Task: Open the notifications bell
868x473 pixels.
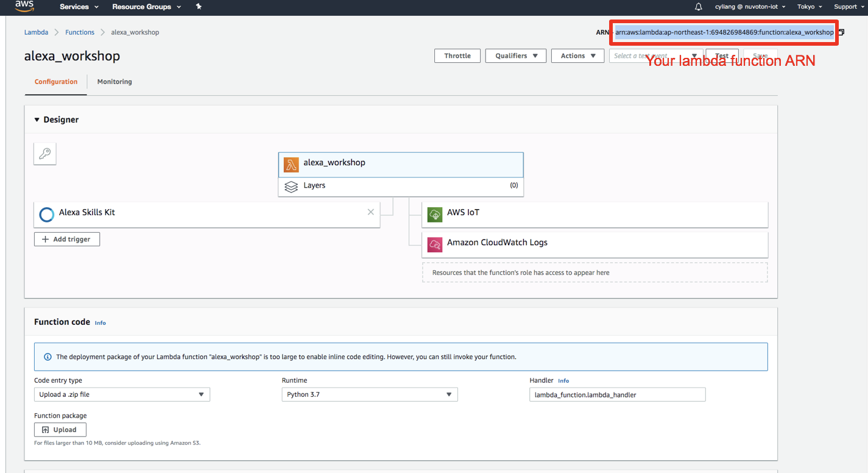Action: [699, 7]
